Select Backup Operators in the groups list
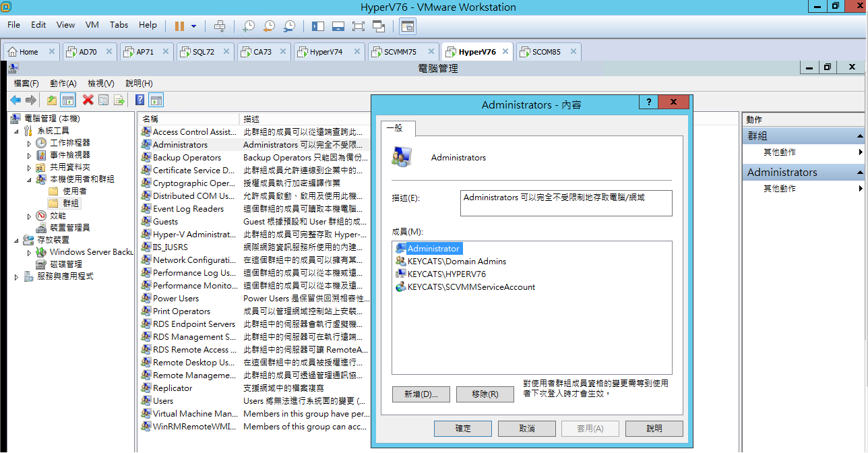 pyautogui.click(x=187, y=158)
